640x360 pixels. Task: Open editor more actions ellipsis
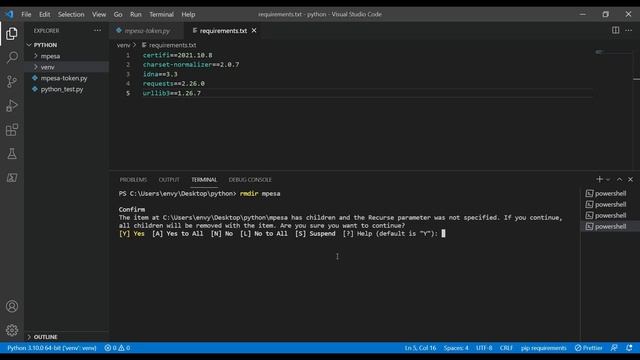629,30
